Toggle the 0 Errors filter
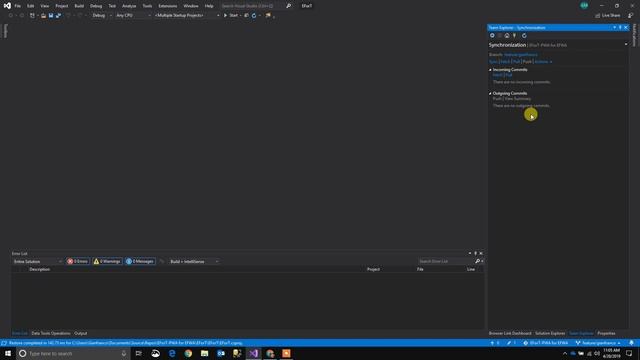640x360 pixels. pyautogui.click(x=78, y=261)
